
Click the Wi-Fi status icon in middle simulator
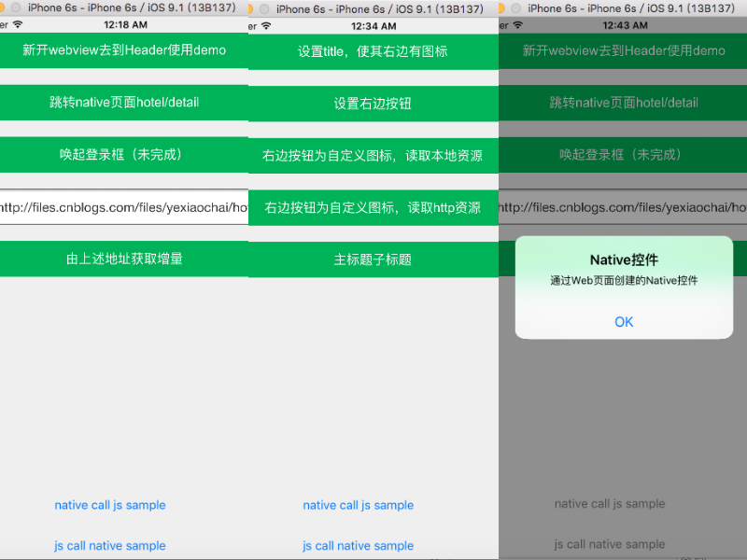click(x=266, y=26)
